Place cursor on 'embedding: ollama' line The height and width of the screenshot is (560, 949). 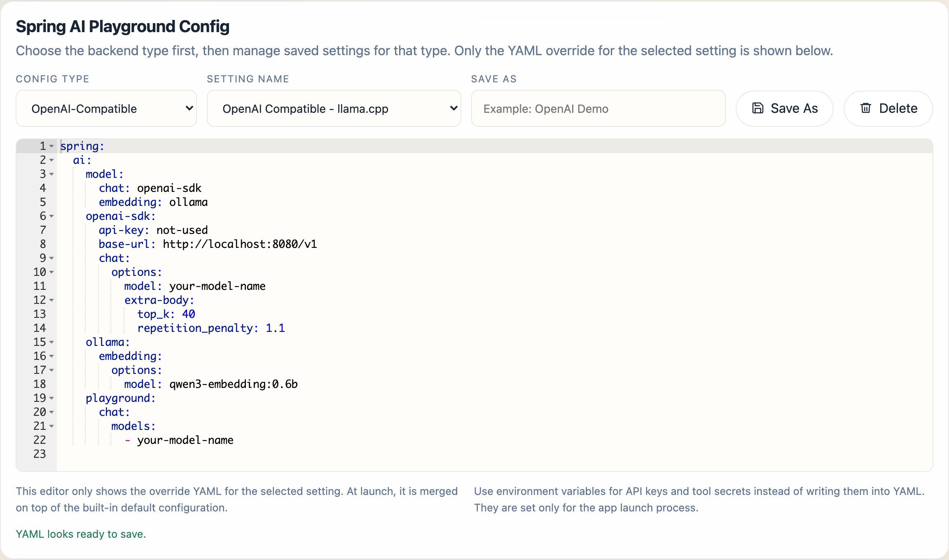click(x=153, y=202)
